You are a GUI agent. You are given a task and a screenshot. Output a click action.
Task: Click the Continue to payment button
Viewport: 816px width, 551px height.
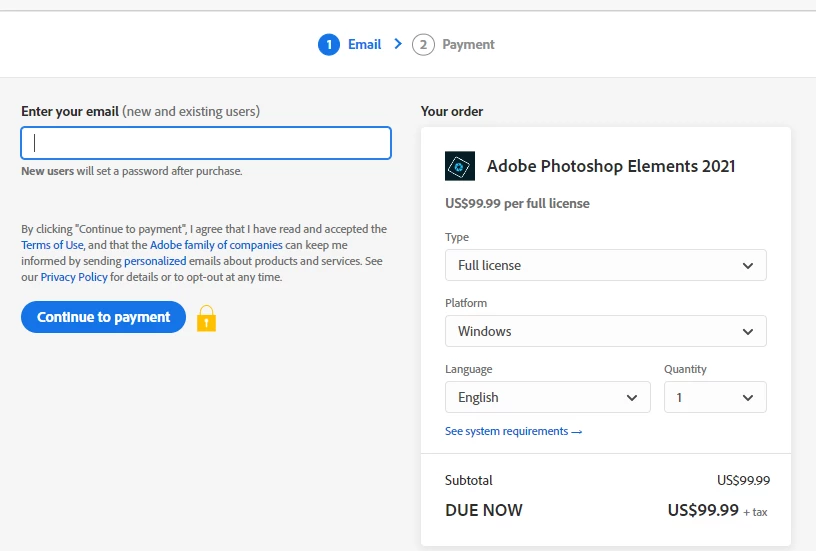pos(104,317)
